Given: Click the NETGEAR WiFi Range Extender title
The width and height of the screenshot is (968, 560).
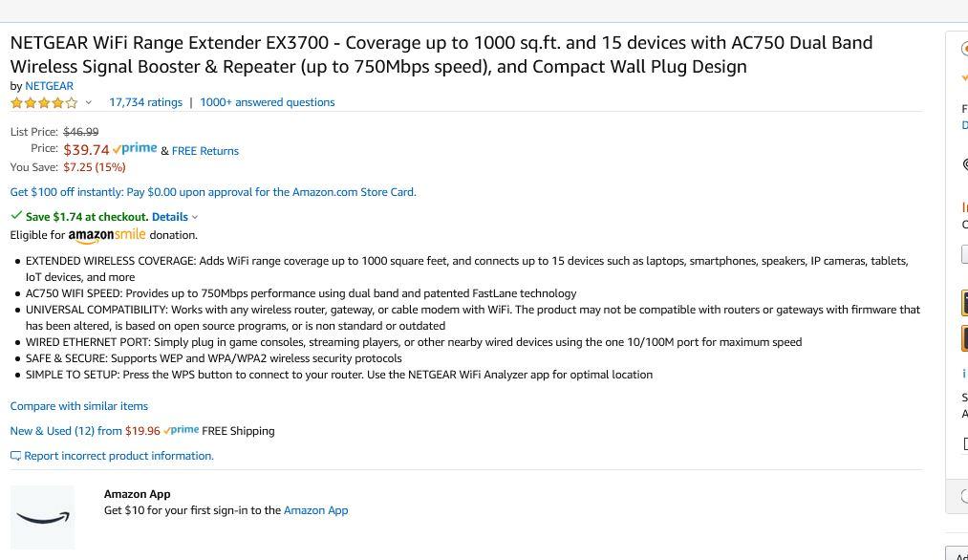Looking at the screenshot, I should [x=441, y=54].
